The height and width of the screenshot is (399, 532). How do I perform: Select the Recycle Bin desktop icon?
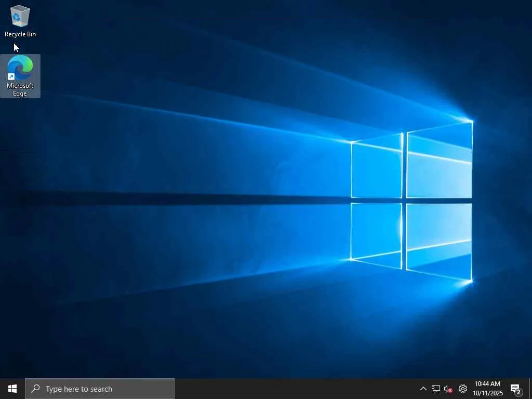[x=20, y=21]
